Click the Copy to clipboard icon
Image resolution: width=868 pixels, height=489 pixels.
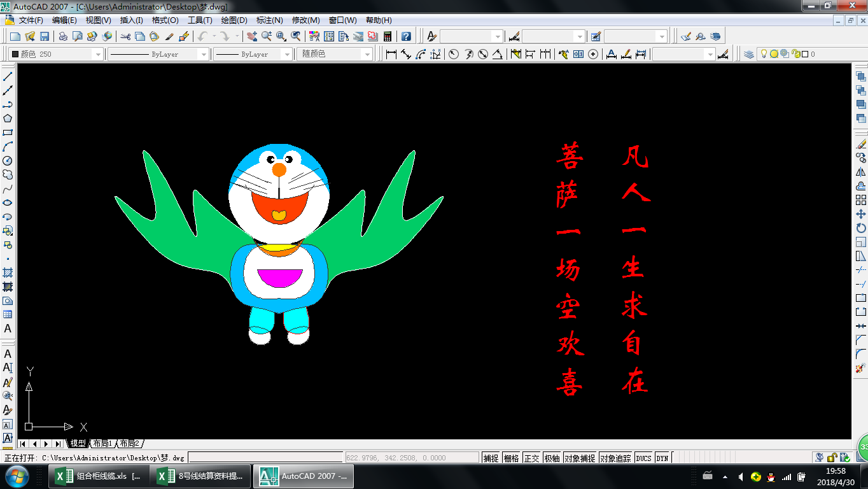[140, 36]
